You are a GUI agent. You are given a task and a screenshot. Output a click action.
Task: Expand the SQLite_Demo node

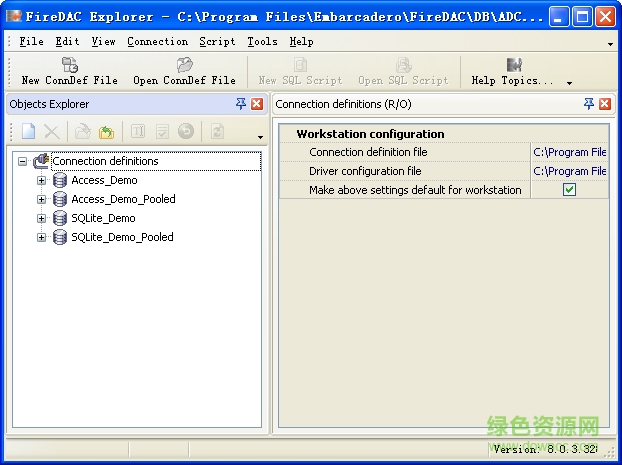click(x=41, y=219)
